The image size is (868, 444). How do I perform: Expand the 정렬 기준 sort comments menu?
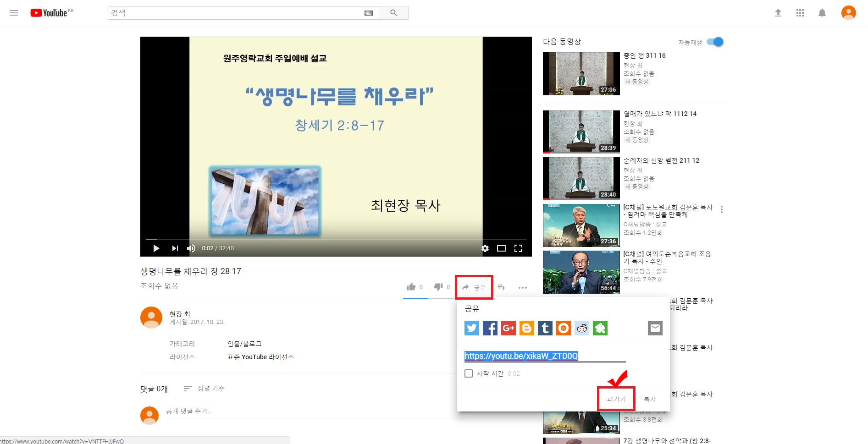point(204,389)
